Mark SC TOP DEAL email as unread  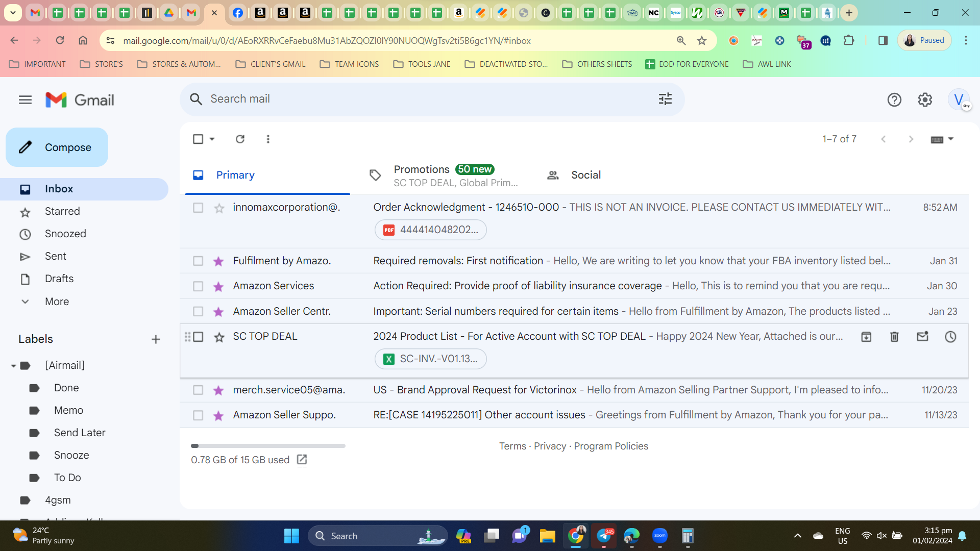click(922, 337)
